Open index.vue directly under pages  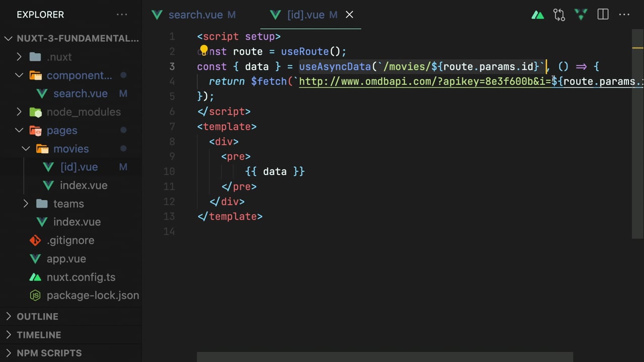pos(77,222)
